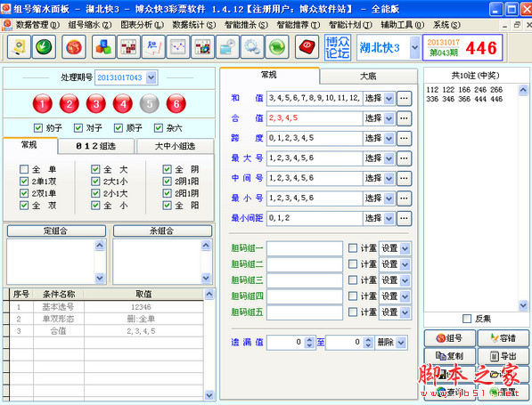This screenshot has width=532, height=405.
Task: Select red number ball 4
Action: tap(123, 104)
